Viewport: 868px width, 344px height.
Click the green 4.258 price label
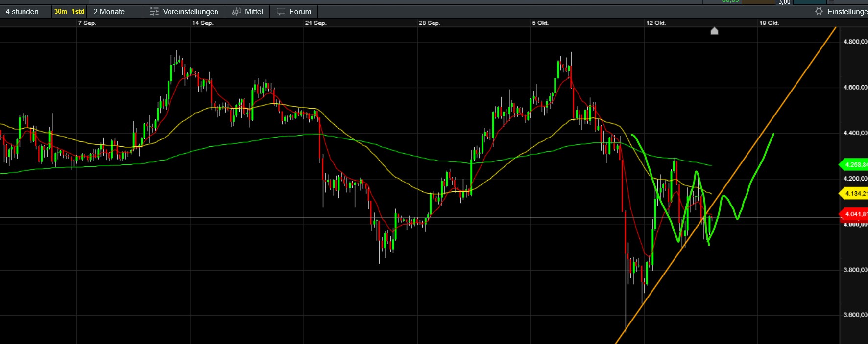854,165
